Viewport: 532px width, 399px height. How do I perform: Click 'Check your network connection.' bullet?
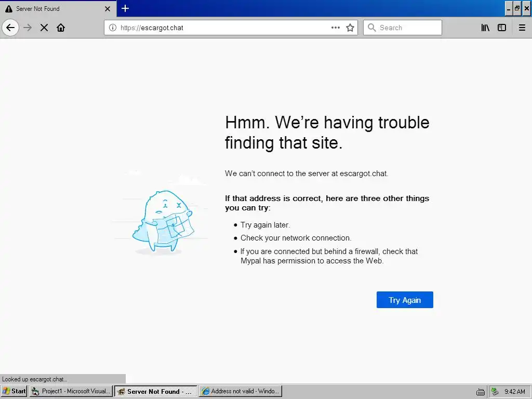point(296,238)
